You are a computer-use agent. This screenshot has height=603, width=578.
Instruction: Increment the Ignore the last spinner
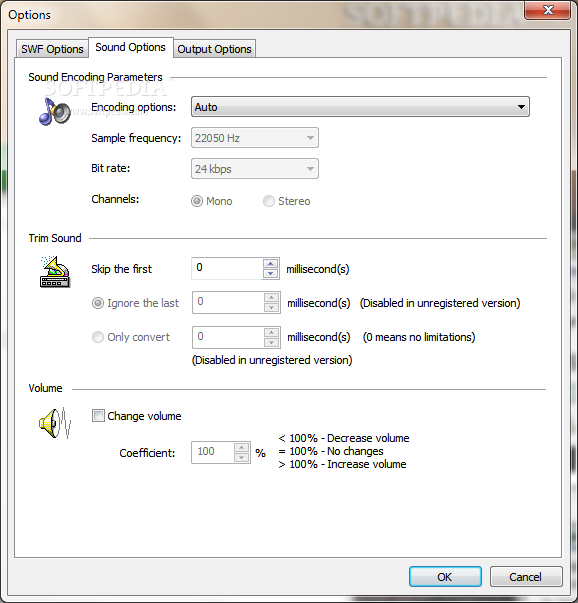click(272, 297)
